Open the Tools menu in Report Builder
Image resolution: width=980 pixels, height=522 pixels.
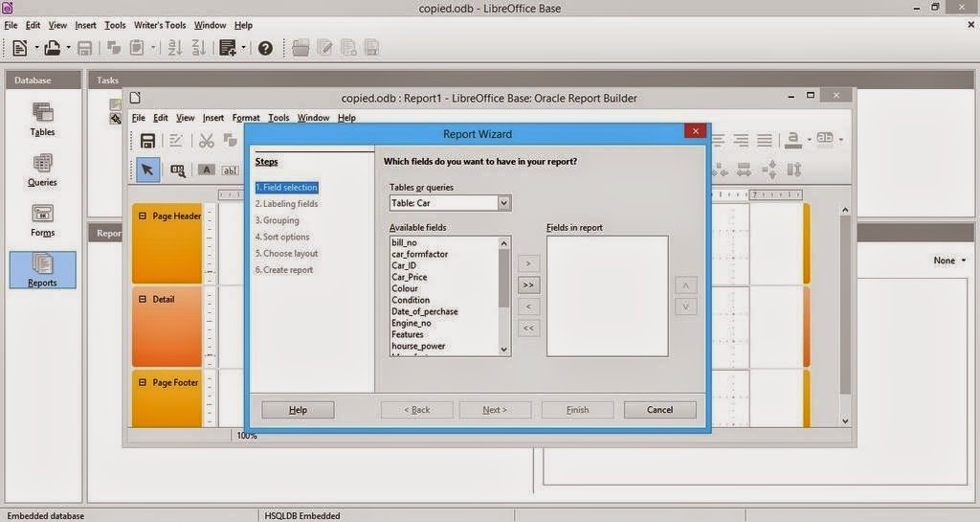(278, 118)
